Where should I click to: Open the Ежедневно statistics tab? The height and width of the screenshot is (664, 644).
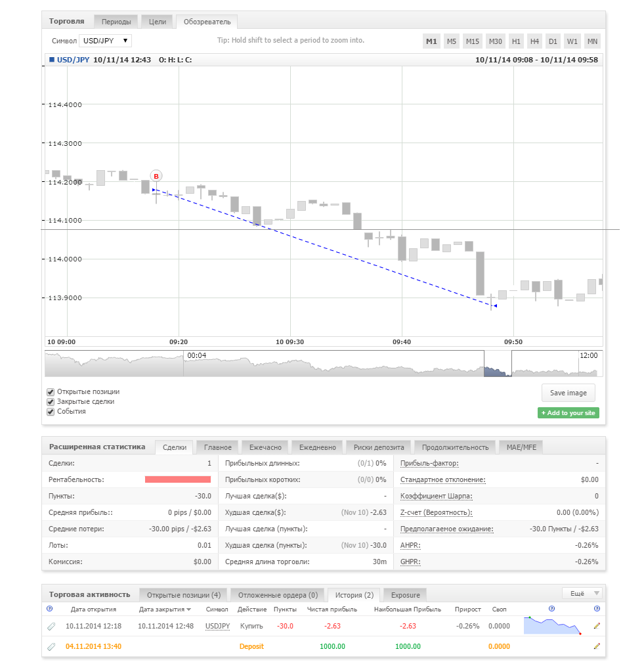click(318, 447)
